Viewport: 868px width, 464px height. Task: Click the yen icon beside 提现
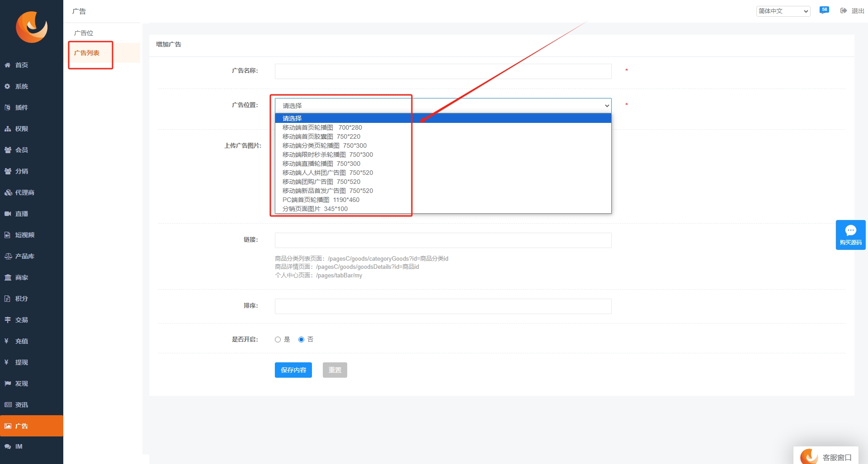pyautogui.click(x=7, y=362)
